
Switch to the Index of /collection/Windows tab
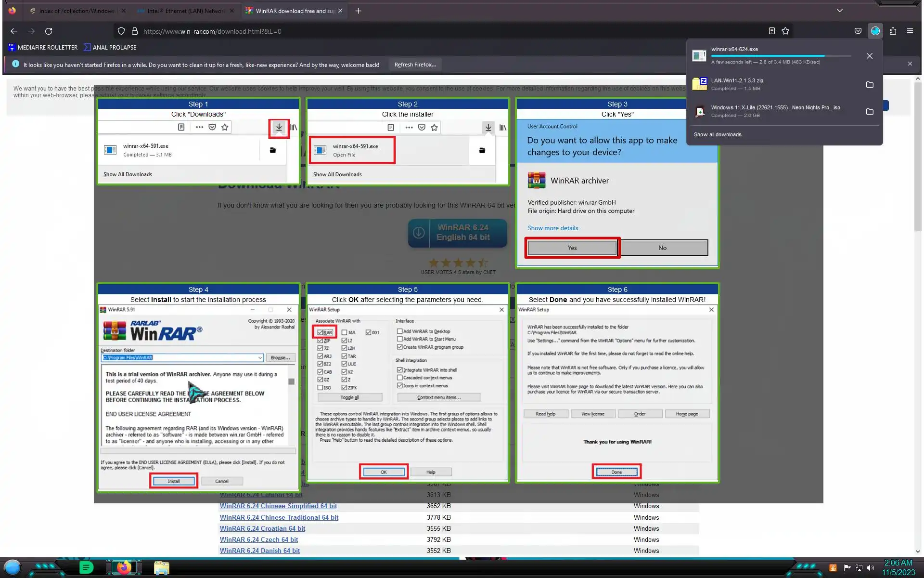click(77, 11)
